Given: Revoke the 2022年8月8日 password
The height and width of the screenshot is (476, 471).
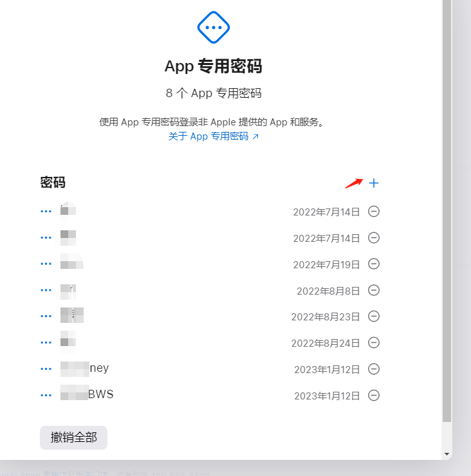Looking at the screenshot, I should click(x=374, y=290).
